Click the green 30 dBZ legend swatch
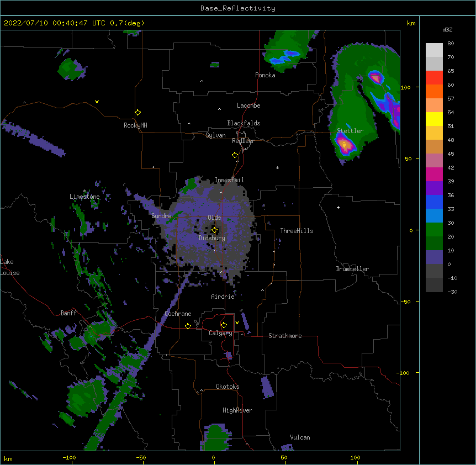Image resolution: width=476 pixels, height=465 pixels. (x=434, y=230)
